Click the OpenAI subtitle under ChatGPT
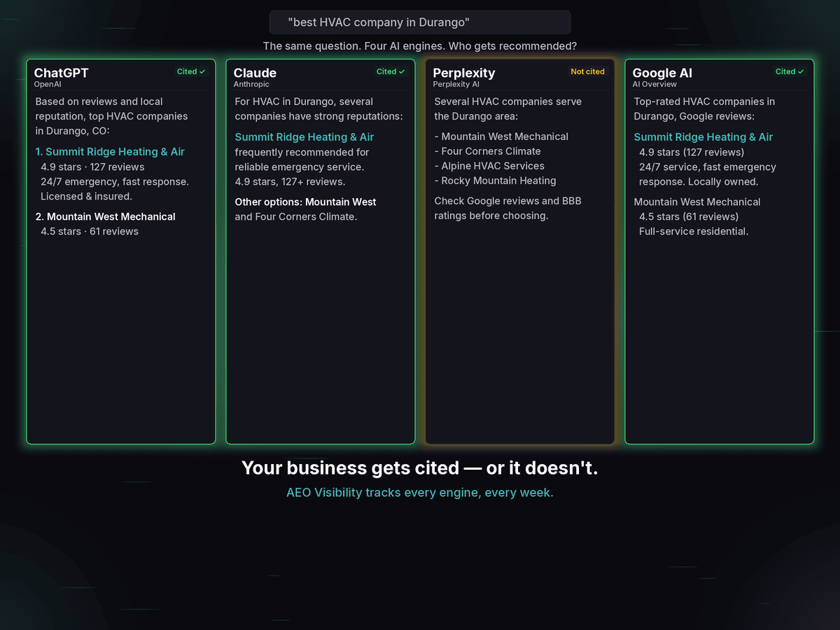 tap(48, 84)
